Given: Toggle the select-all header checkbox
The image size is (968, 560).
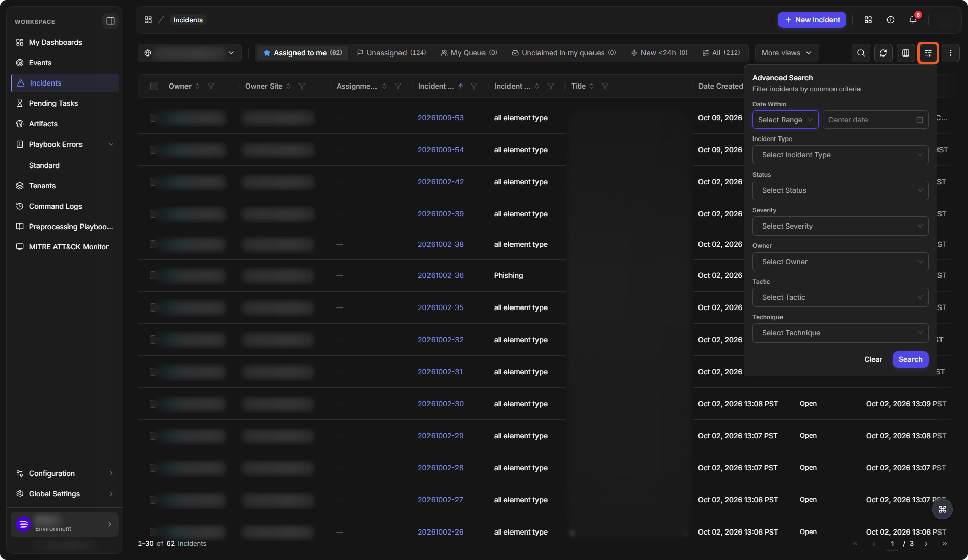Looking at the screenshot, I should coord(154,86).
